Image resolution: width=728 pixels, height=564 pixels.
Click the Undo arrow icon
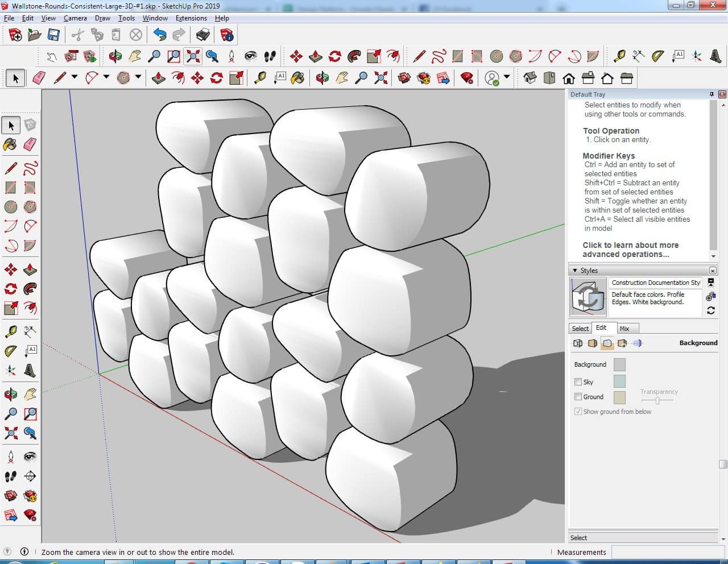click(160, 35)
